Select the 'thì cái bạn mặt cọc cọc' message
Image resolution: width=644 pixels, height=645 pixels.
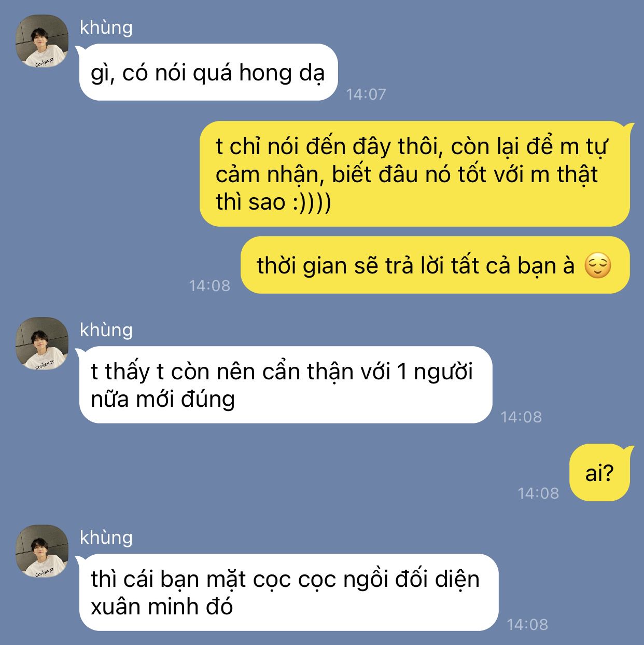click(288, 593)
